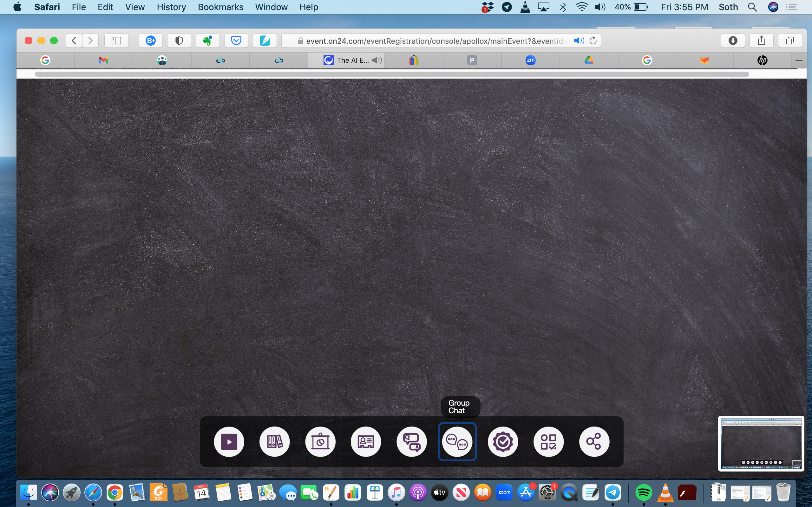Mute the AI E... tab speaker icon
The image size is (812, 507).
(377, 60)
